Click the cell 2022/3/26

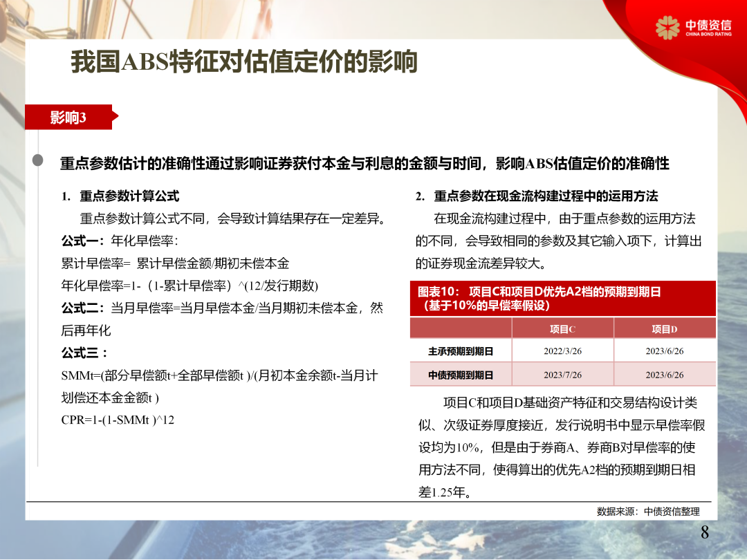coord(562,351)
